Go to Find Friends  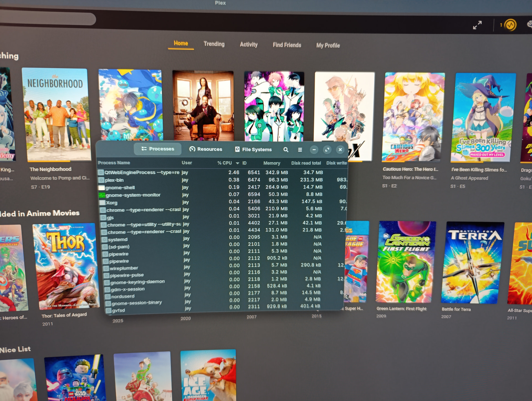287,45
